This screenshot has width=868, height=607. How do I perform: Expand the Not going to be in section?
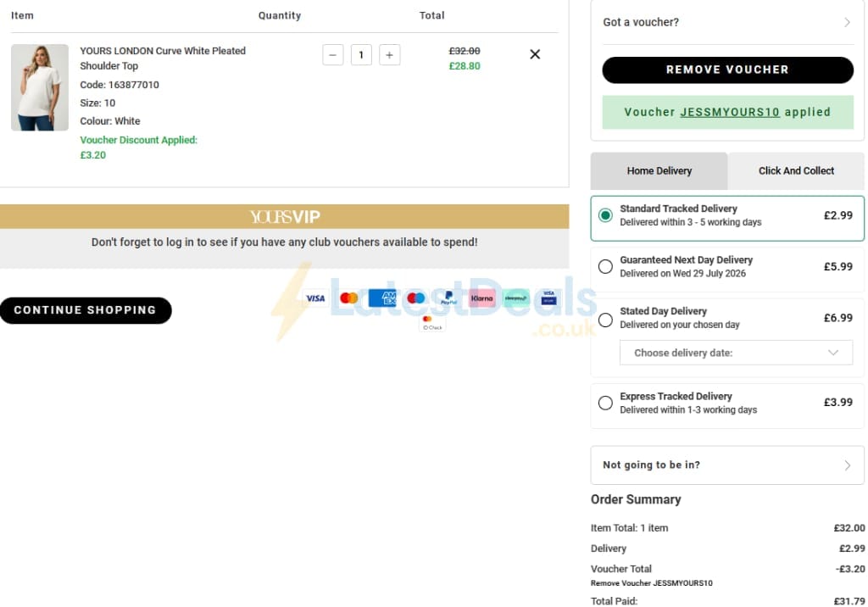click(726, 465)
